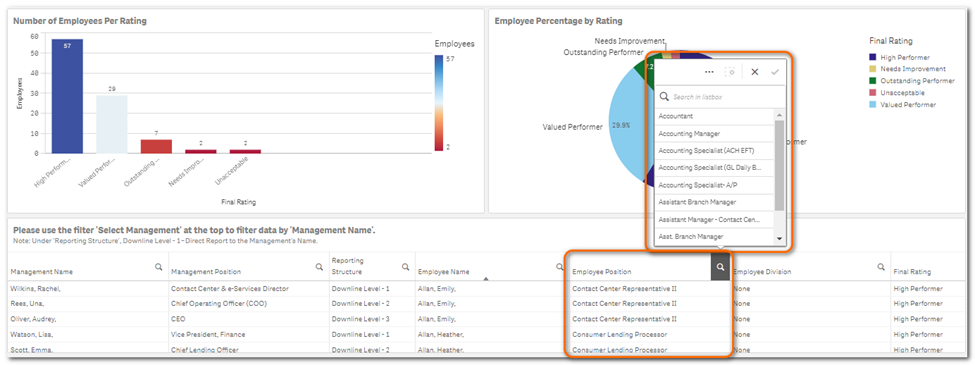Click the magnifier inside the listbox search
Screen dimensions: 975x365
(663, 97)
